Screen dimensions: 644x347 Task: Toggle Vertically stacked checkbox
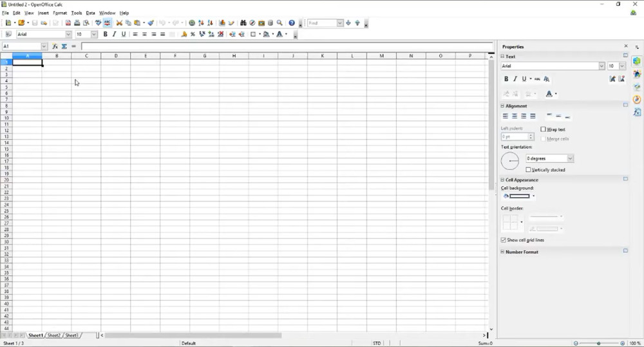[528, 169]
